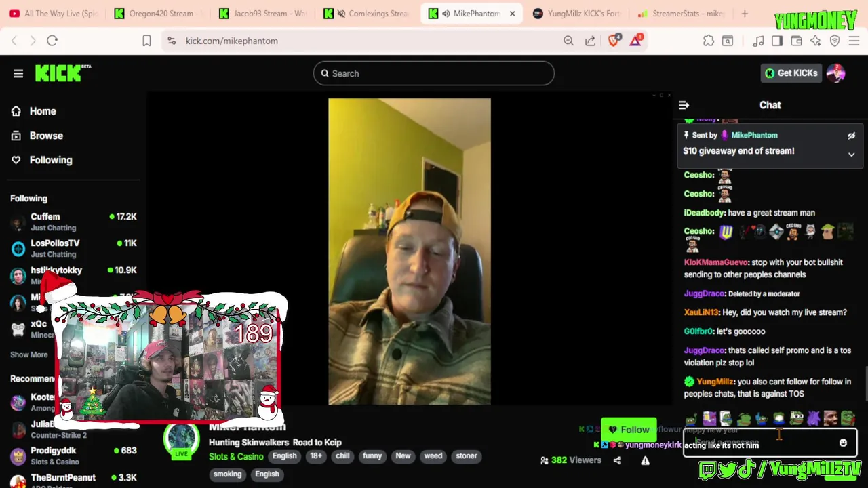Open your profile avatar menu

click(x=835, y=73)
